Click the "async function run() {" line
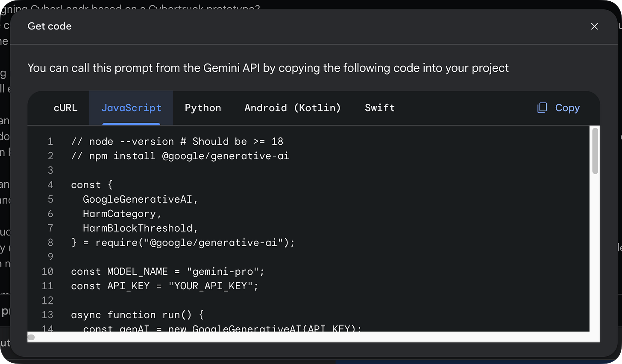Image resolution: width=622 pixels, height=364 pixels. pyautogui.click(x=138, y=315)
